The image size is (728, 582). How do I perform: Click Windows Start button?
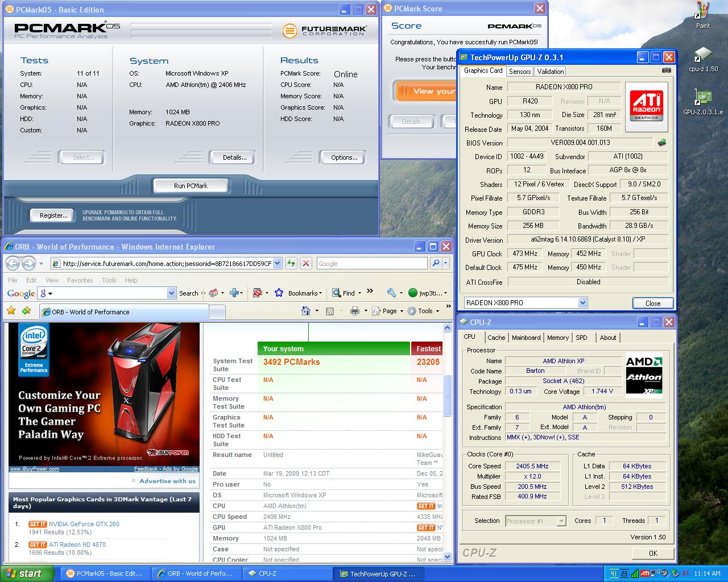(27, 573)
